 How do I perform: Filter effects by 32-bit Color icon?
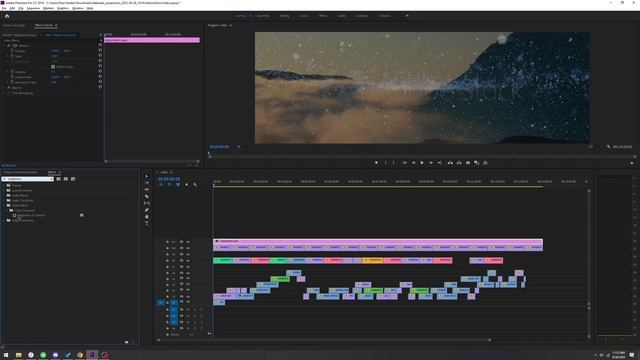[66, 179]
